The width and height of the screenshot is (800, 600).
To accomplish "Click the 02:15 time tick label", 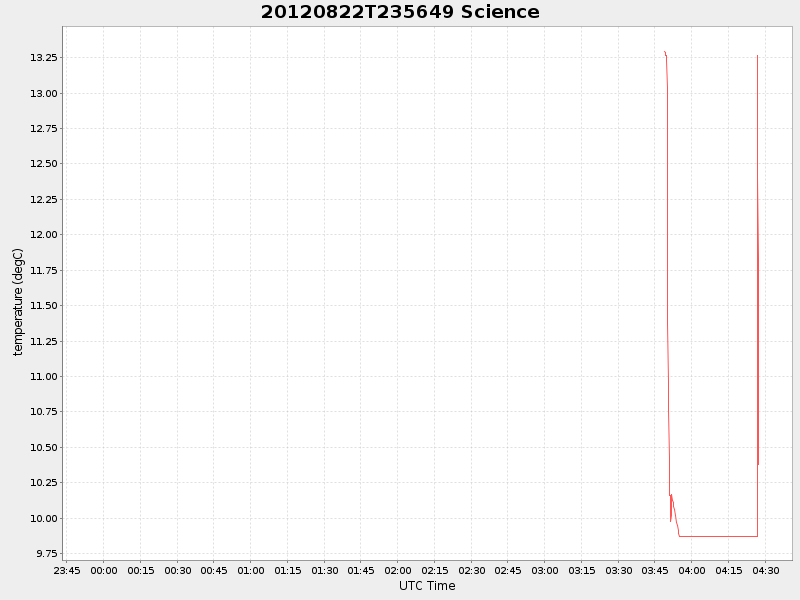I will click(435, 570).
